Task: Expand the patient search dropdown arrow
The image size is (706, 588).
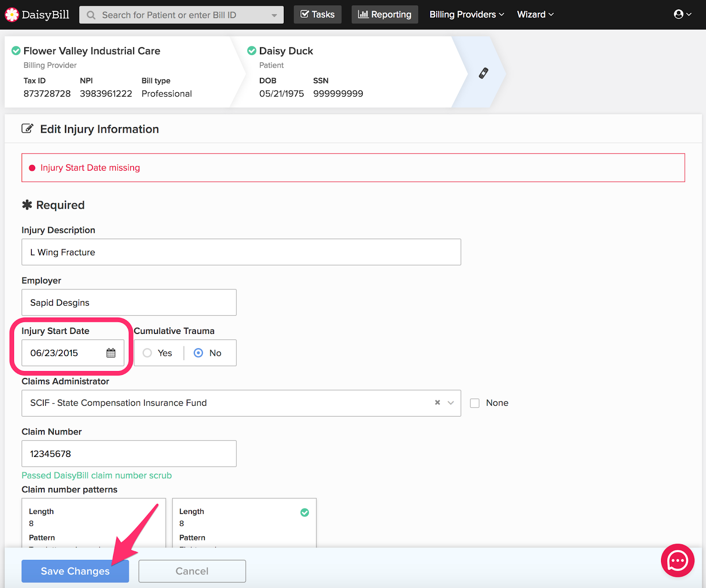Action: point(274,15)
